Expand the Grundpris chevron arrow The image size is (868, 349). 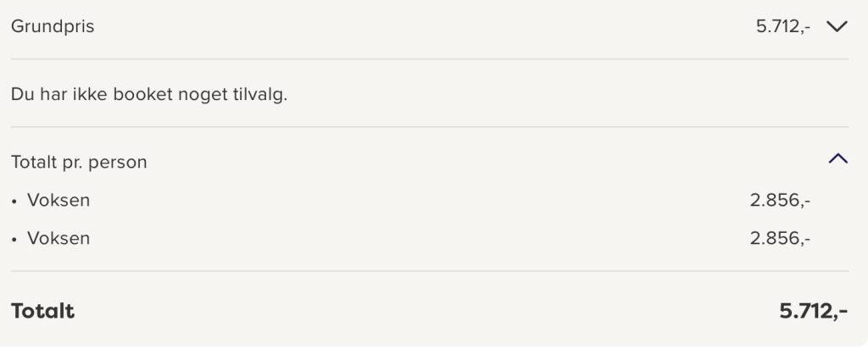(837, 27)
